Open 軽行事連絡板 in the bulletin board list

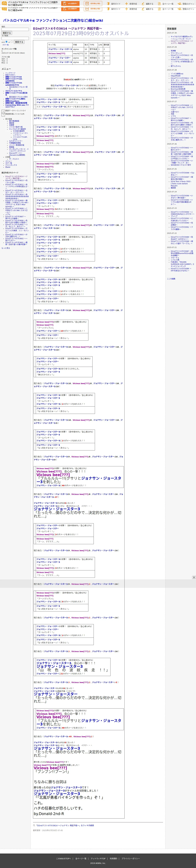pos(14,121)
